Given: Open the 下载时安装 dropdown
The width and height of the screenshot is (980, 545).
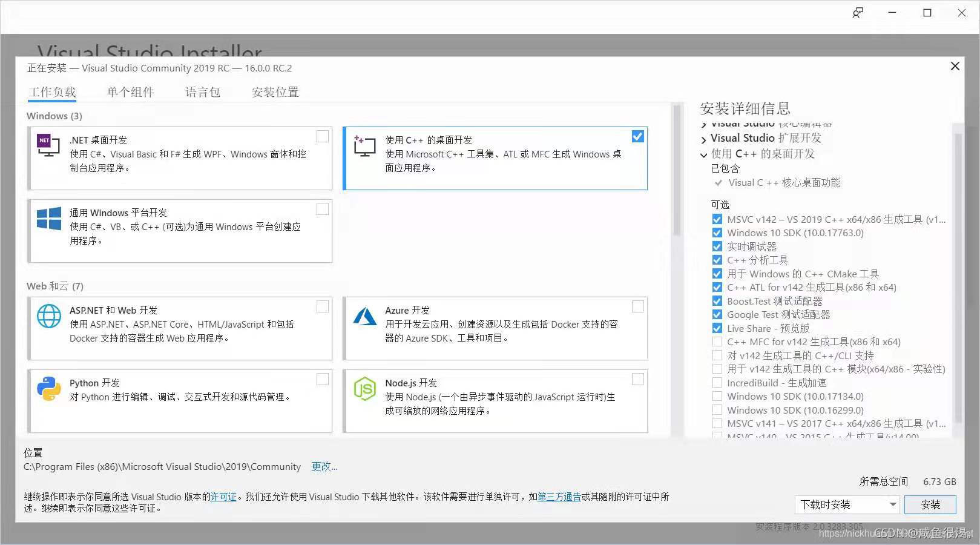Looking at the screenshot, I should click(847, 504).
